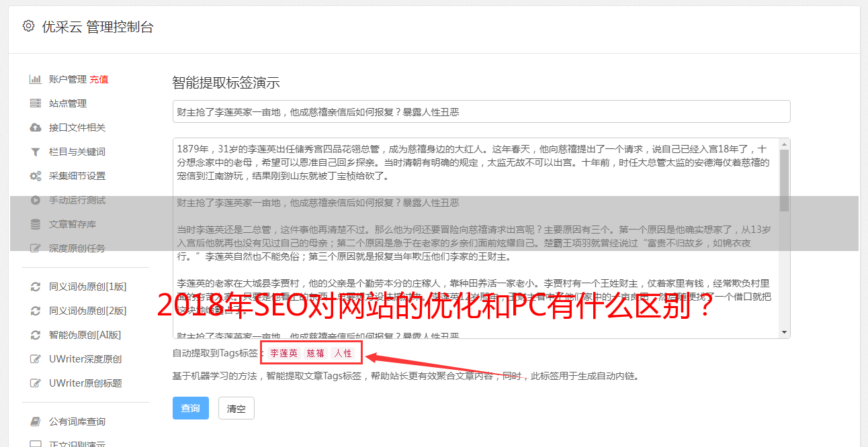The image size is (868, 447).
Task: Go to 智能伪原创[AI版] menu item
Action: click(85, 335)
